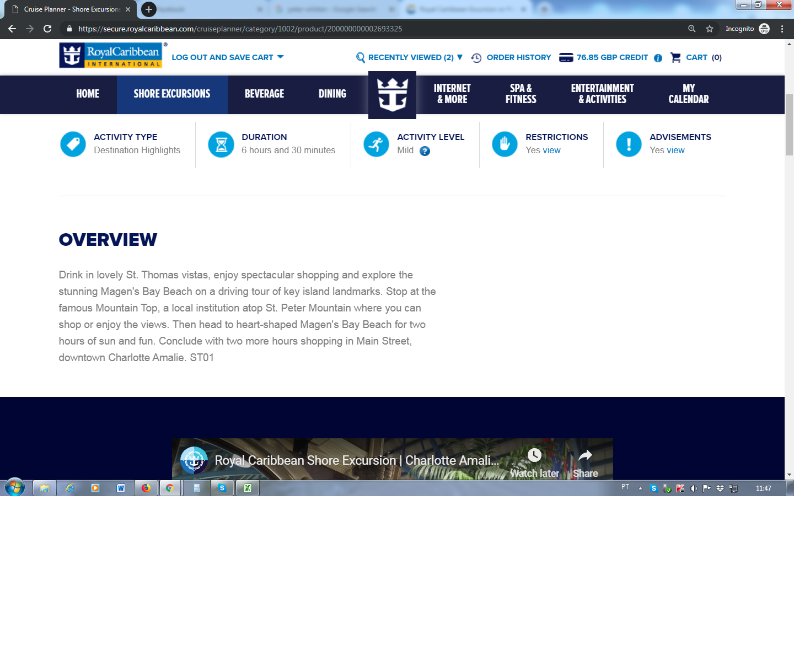Open the My Calendar nav tab
This screenshot has width=794, height=672.
click(x=689, y=94)
